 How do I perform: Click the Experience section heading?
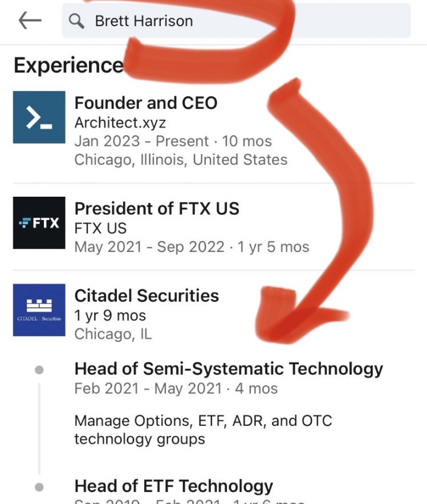[x=68, y=66]
